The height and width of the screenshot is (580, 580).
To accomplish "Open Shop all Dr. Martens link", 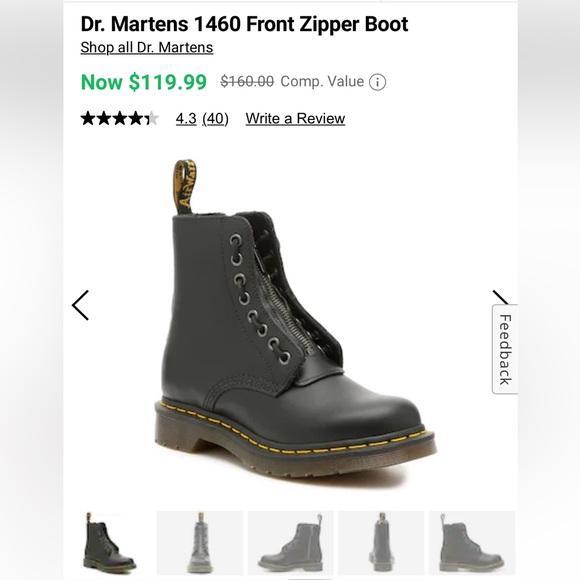I will pos(147,47).
